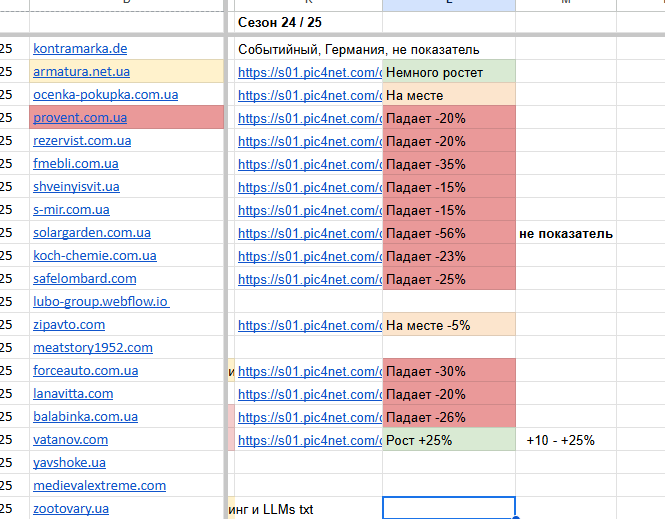Open the lubo-group.webflow.io link
The width and height of the screenshot is (665, 519).
point(101,301)
